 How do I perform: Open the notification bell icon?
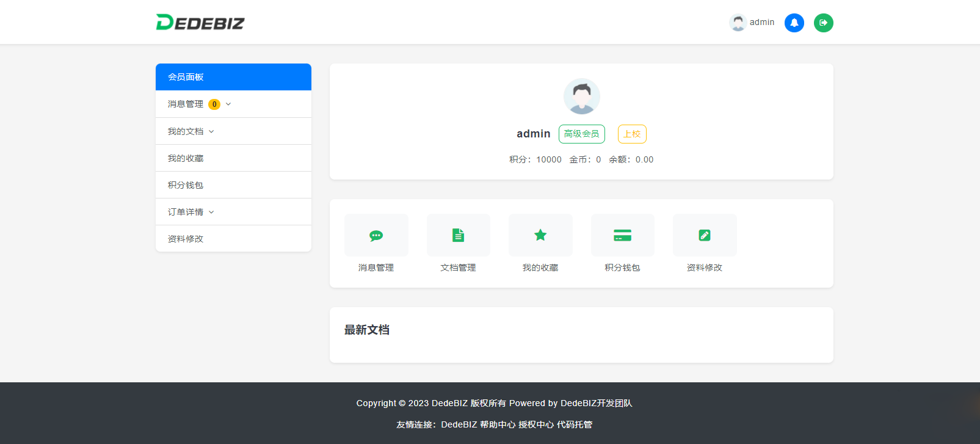(794, 23)
